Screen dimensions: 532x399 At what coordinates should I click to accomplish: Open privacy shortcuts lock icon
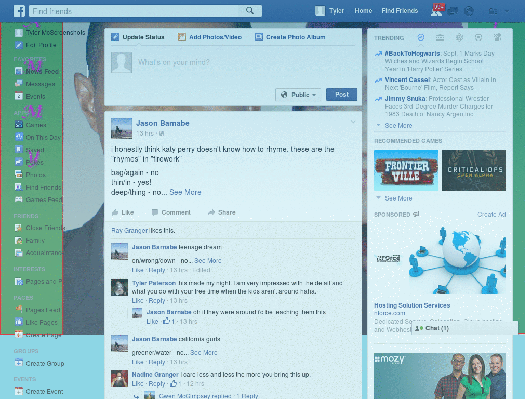[493, 11]
